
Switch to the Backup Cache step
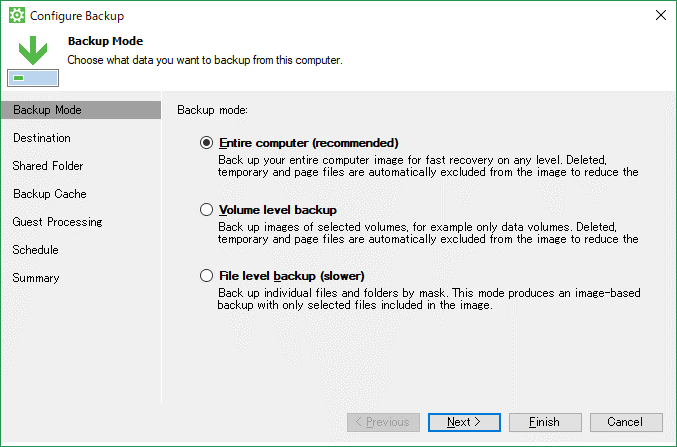pos(50,194)
